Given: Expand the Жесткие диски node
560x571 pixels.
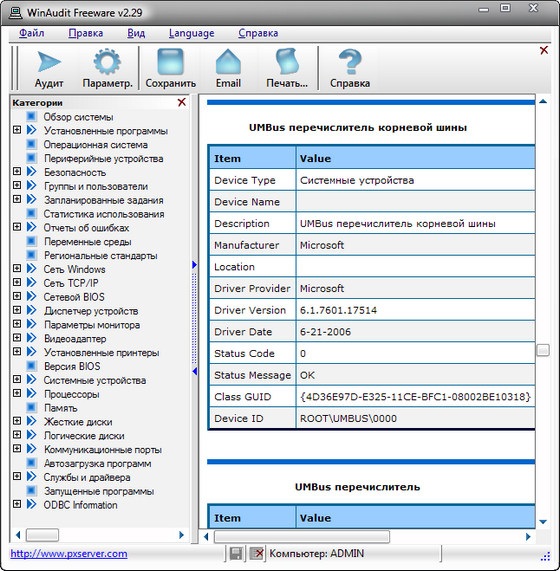Looking at the screenshot, I should tap(17, 421).
